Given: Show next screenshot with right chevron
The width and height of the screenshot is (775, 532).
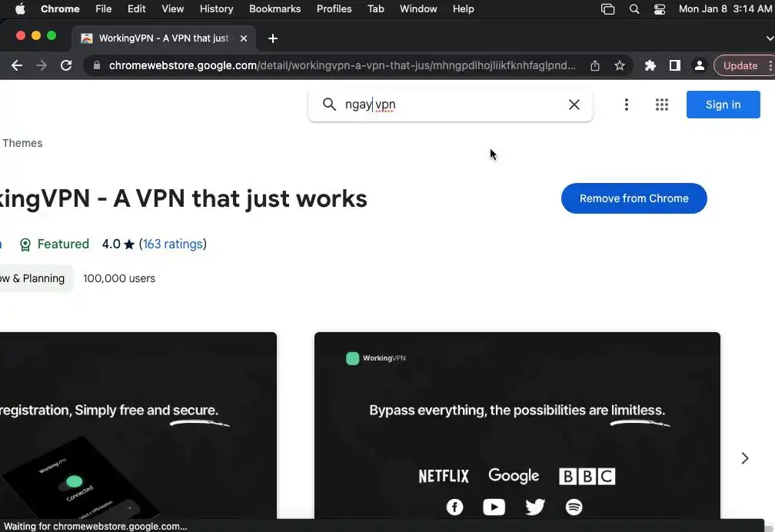Looking at the screenshot, I should [745, 458].
